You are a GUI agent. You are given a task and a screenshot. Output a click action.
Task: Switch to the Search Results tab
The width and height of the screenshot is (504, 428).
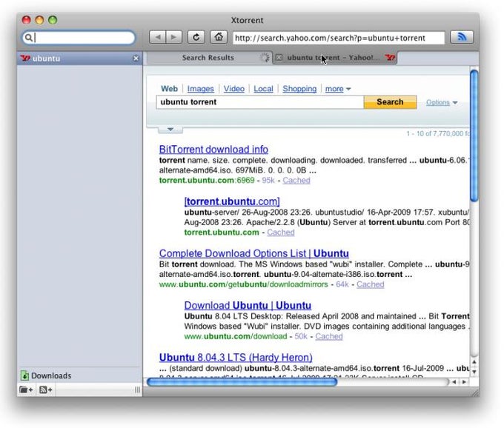208,58
